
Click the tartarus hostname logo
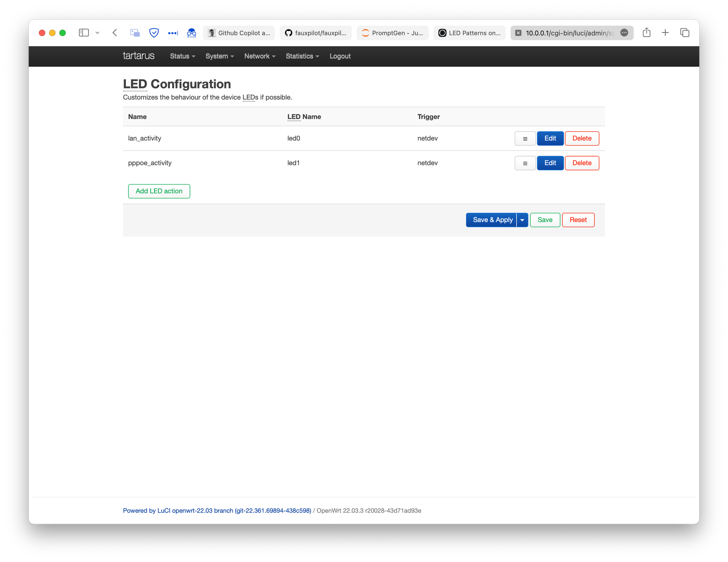(x=139, y=56)
